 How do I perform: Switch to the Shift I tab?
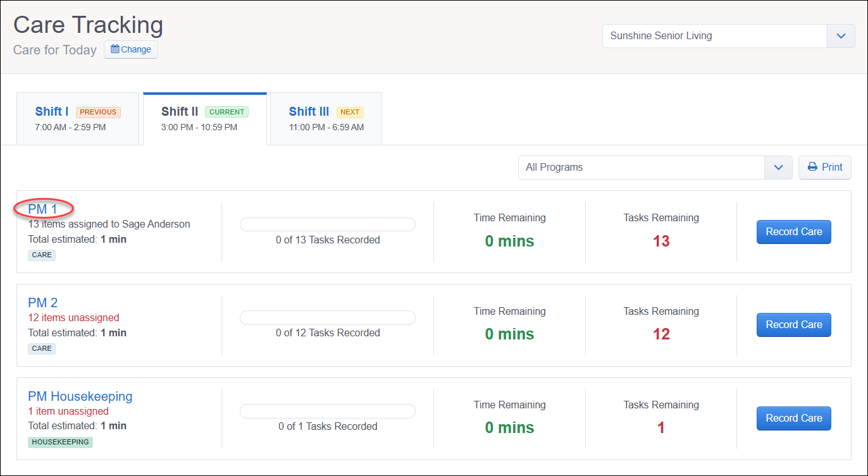pos(78,119)
